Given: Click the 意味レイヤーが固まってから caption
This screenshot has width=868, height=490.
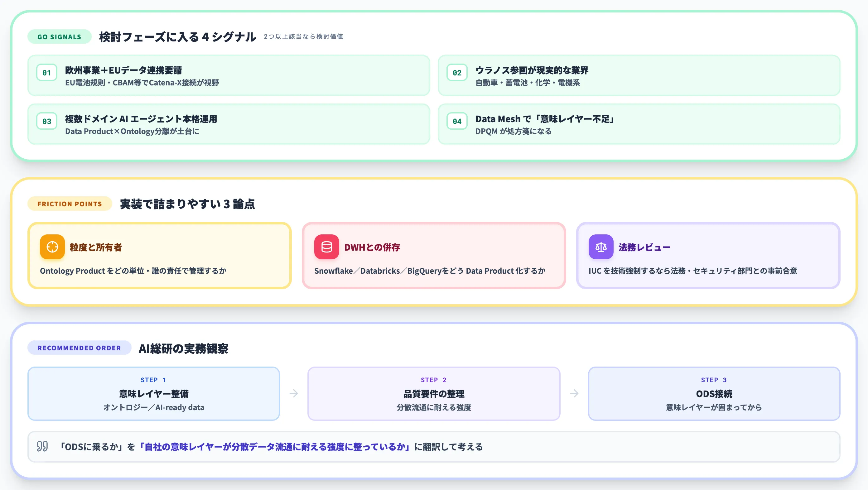Looking at the screenshot, I should [714, 407].
